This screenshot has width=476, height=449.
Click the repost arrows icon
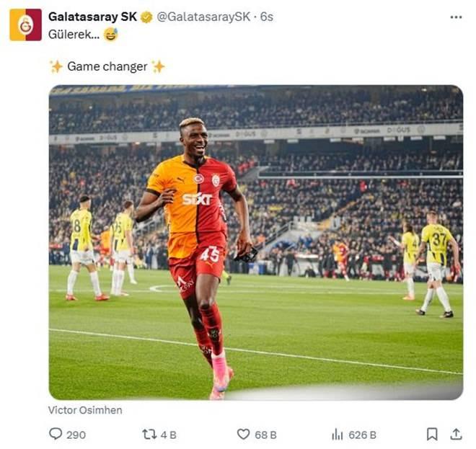tap(149, 435)
